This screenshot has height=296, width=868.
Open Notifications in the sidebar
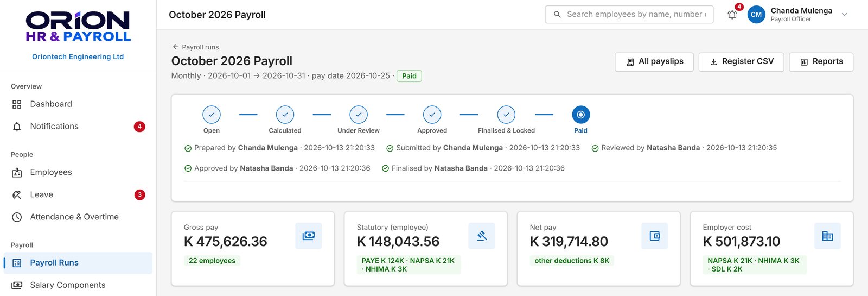pos(78,127)
